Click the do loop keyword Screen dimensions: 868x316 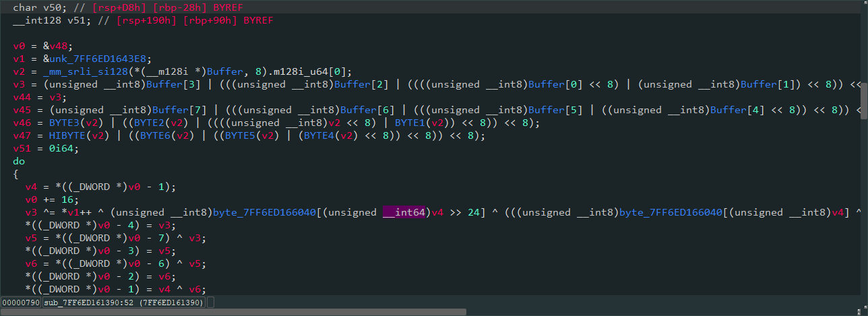[18, 161]
